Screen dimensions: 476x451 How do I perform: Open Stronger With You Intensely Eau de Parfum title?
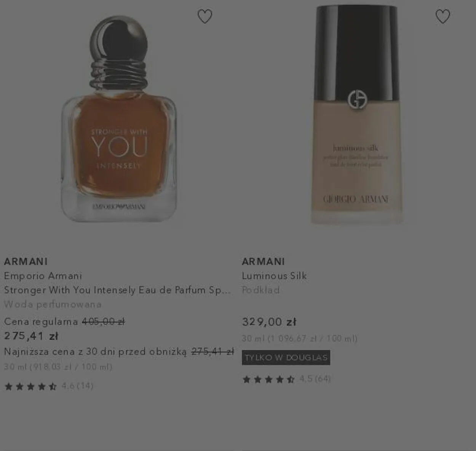(117, 290)
